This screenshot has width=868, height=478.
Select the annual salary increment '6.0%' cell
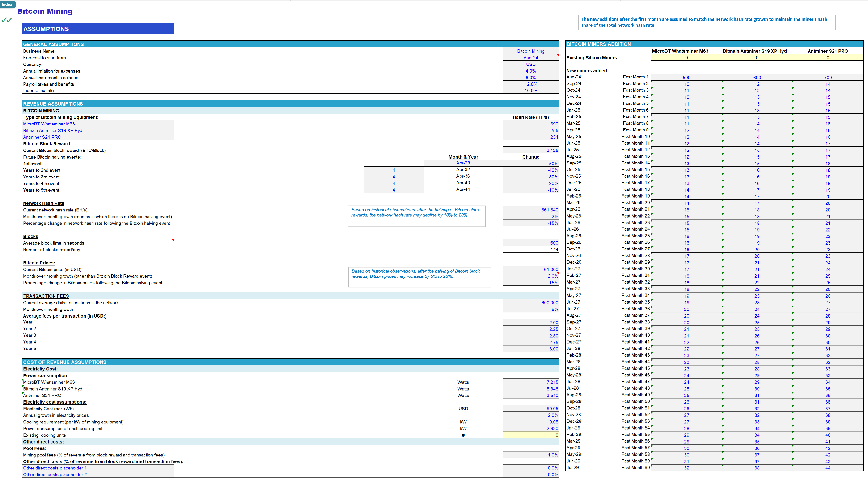coord(530,77)
